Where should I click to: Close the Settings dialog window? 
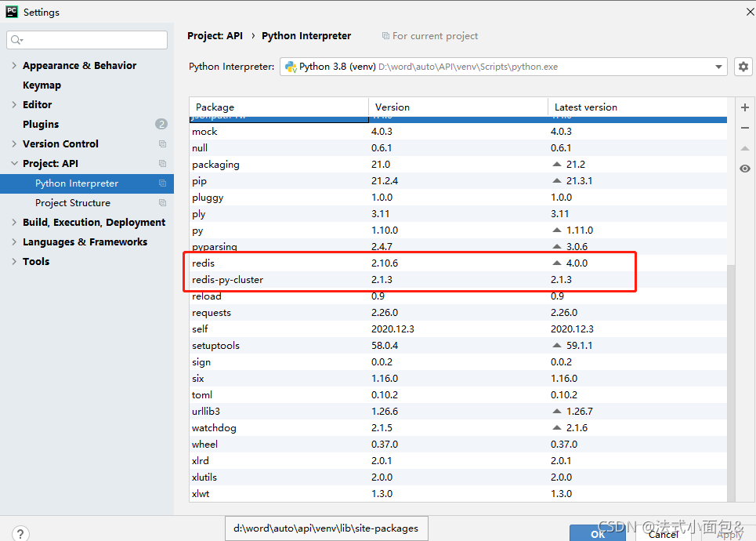750,12
